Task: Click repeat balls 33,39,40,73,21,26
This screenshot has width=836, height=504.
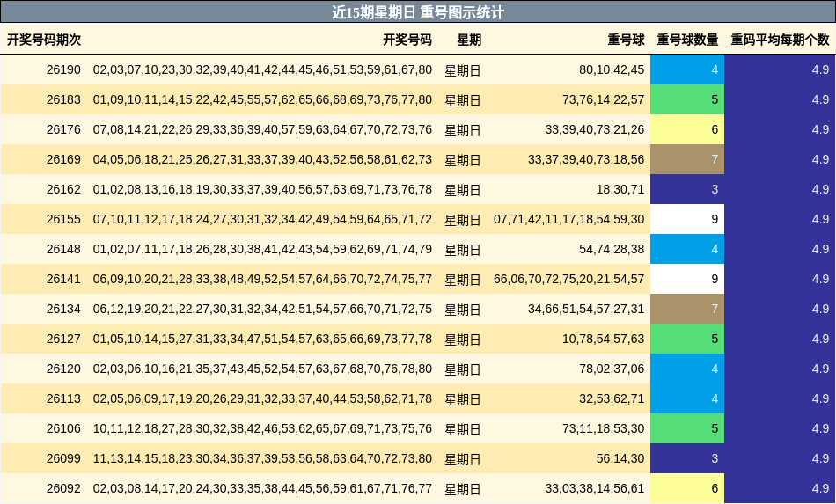Action: click(x=595, y=129)
